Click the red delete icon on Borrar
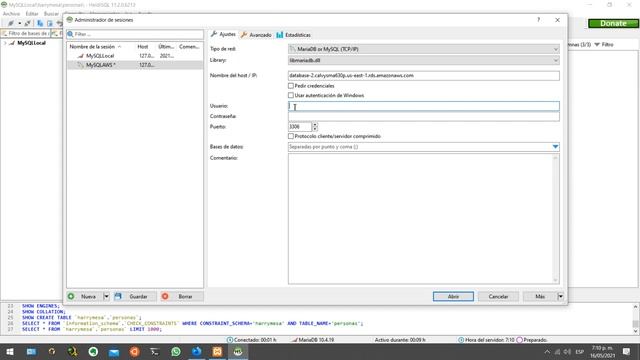640x360 pixels. pos(165,296)
